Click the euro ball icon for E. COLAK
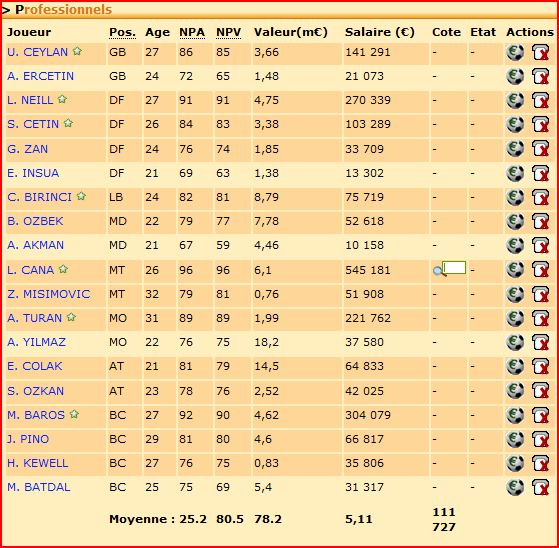The image size is (559, 548). (x=515, y=367)
